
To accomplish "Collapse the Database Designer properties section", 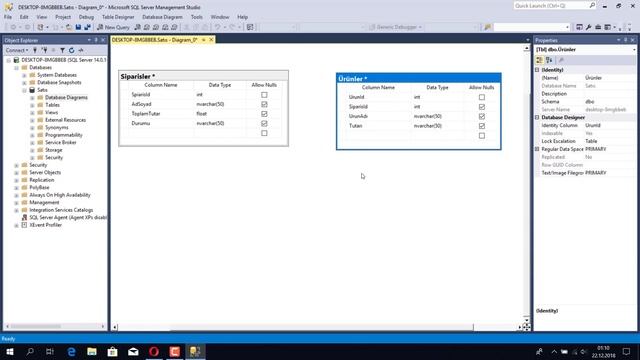I will coord(537,118).
